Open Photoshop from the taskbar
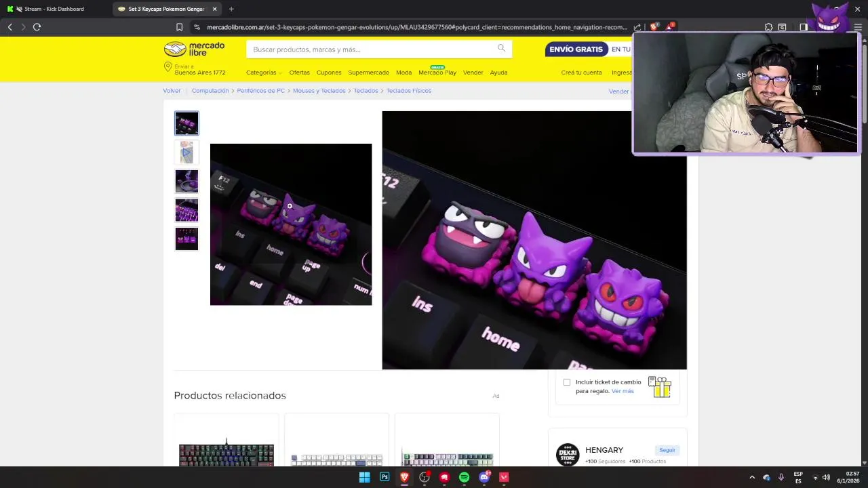The height and width of the screenshot is (488, 868). pos(384,477)
